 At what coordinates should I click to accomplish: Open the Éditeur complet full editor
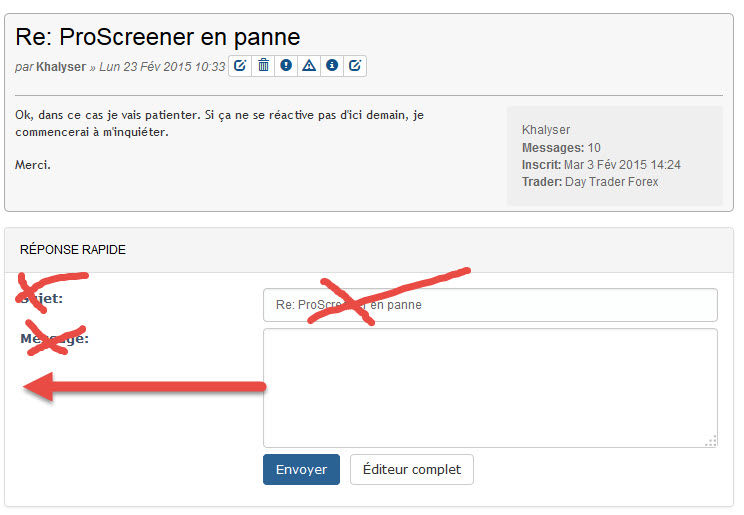click(x=412, y=469)
